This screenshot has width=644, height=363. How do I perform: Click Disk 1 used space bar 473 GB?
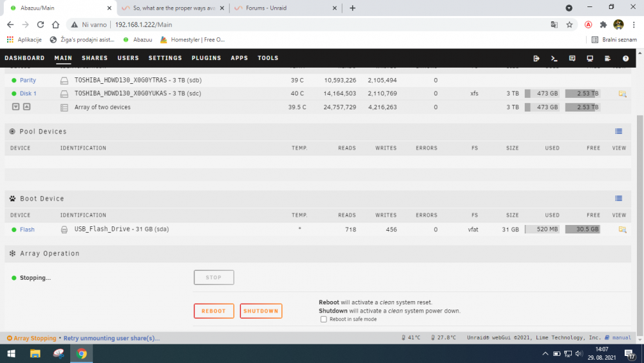point(542,93)
